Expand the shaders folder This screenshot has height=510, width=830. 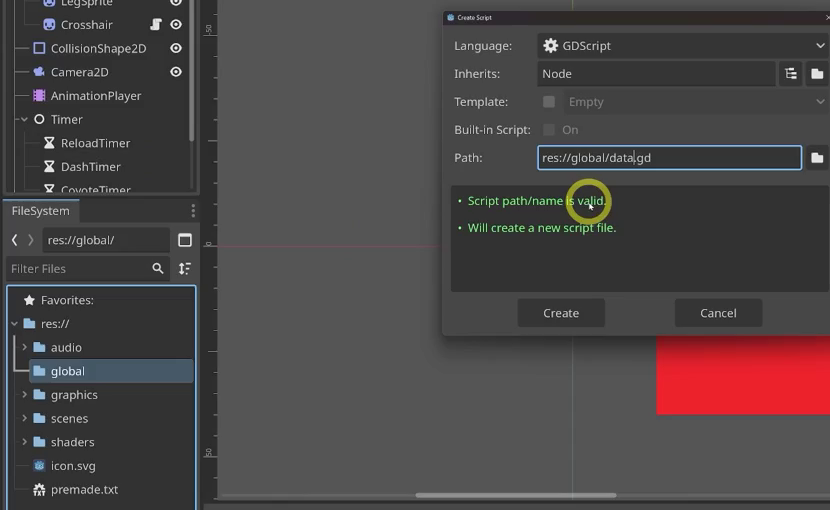click(x=24, y=442)
